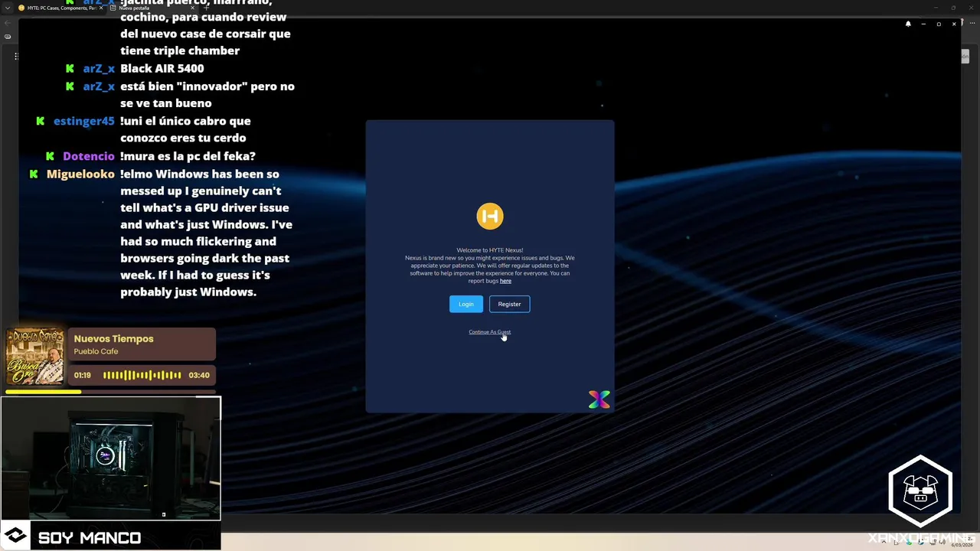Viewport: 980px width, 551px height.
Task: Maximize the HYTE Nexus window
Action: pyautogui.click(x=939, y=24)
